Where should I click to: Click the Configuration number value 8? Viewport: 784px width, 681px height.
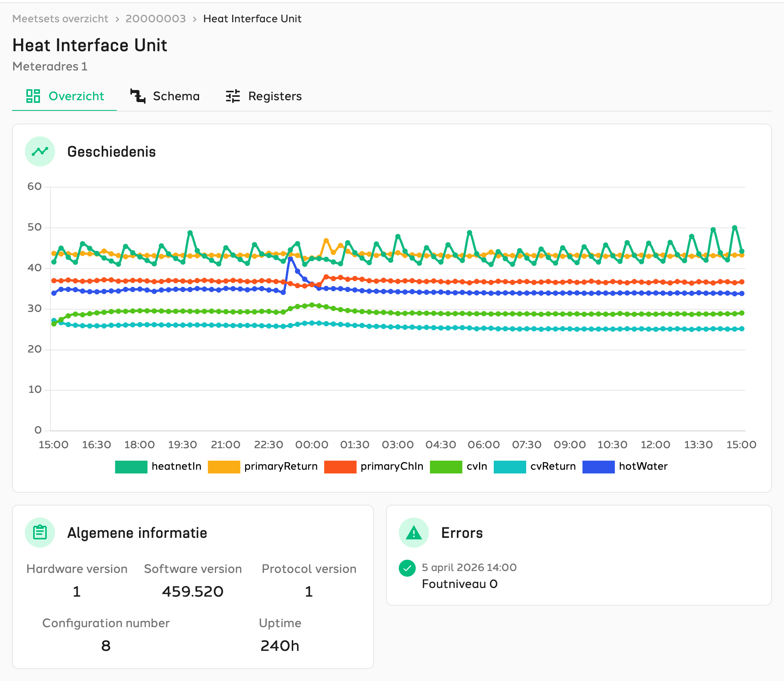(106, 646)
